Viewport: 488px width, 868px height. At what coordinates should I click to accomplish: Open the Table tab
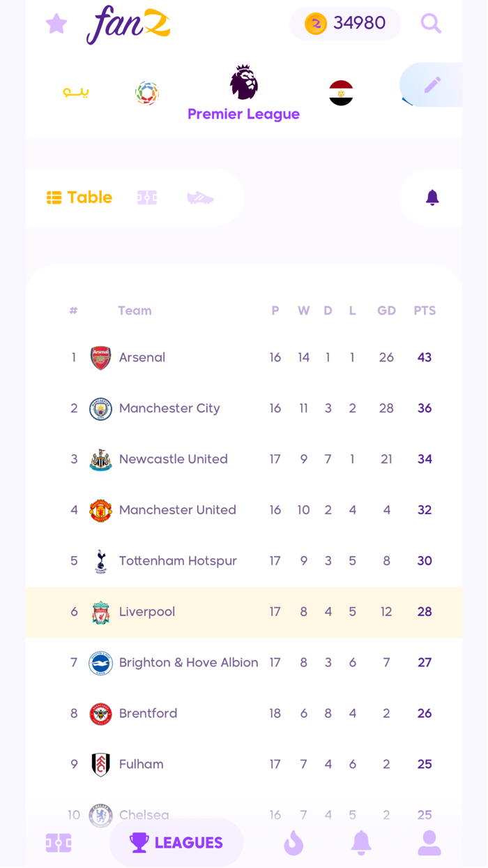(x=79, y=197)
